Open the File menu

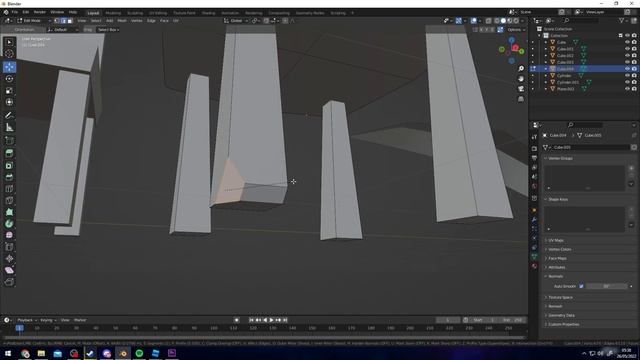tap(15, 12)
